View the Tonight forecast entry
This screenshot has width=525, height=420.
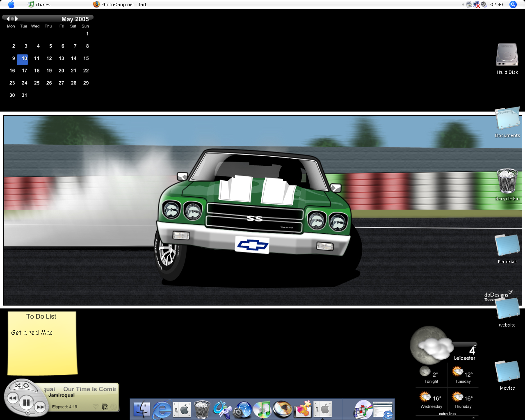pos(431,375)
